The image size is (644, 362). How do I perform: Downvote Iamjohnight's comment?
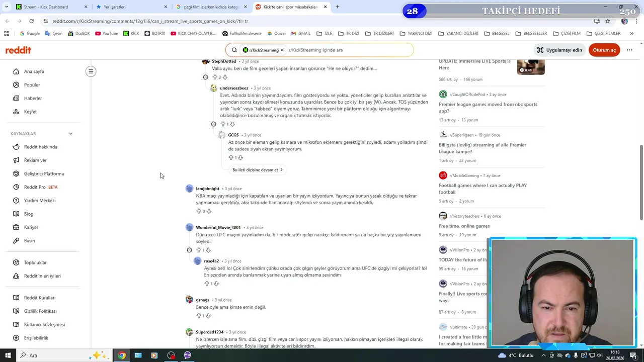[209, 211]
